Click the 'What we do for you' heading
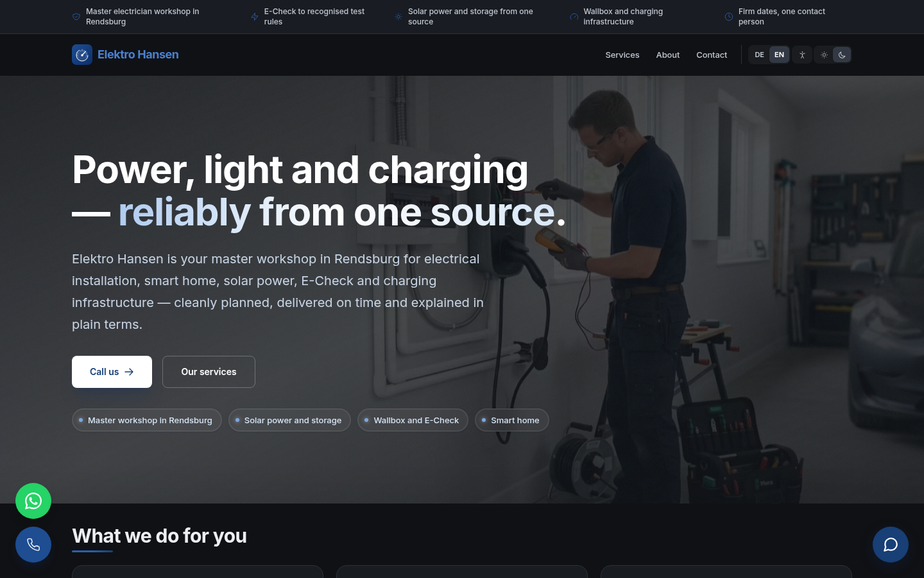This screenshot has width=924, height=578. [x=159, y=536]
